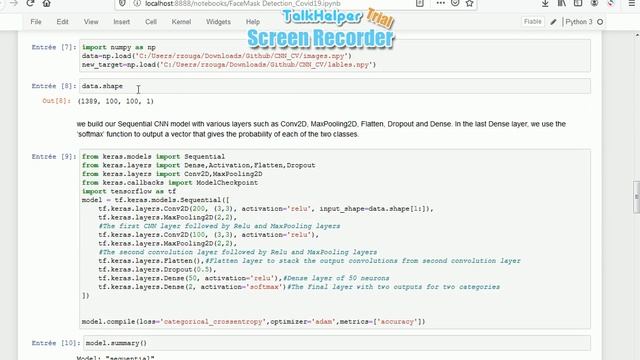Click the Entrée [7]: prompt label
The height and width of the screenshot is (360, 640).
pyautogui.click(x=54, y=47)
